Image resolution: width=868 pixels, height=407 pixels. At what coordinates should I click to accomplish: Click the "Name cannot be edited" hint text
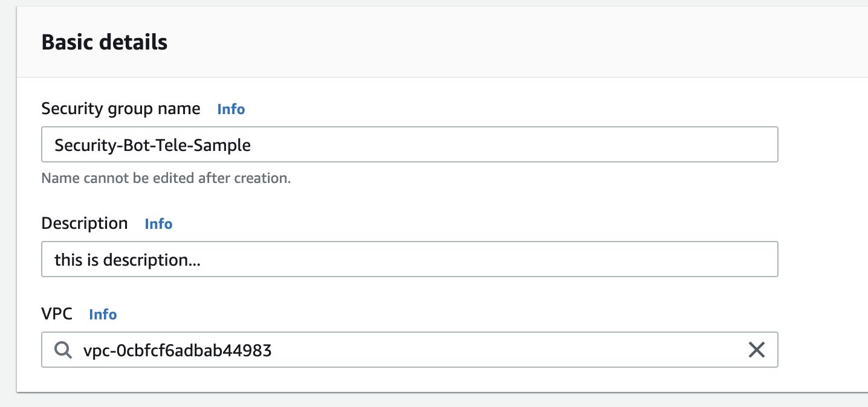tap(166, 179)
